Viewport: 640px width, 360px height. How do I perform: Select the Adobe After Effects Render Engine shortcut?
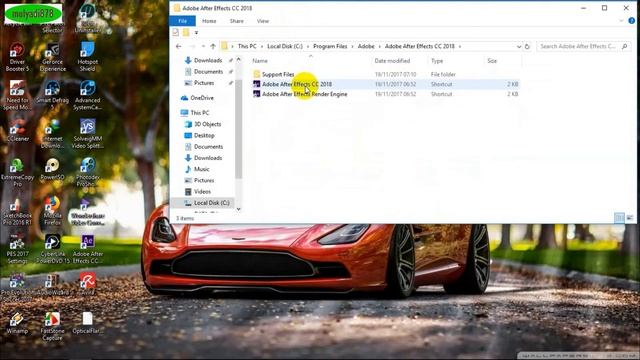[x=304, y=94]
